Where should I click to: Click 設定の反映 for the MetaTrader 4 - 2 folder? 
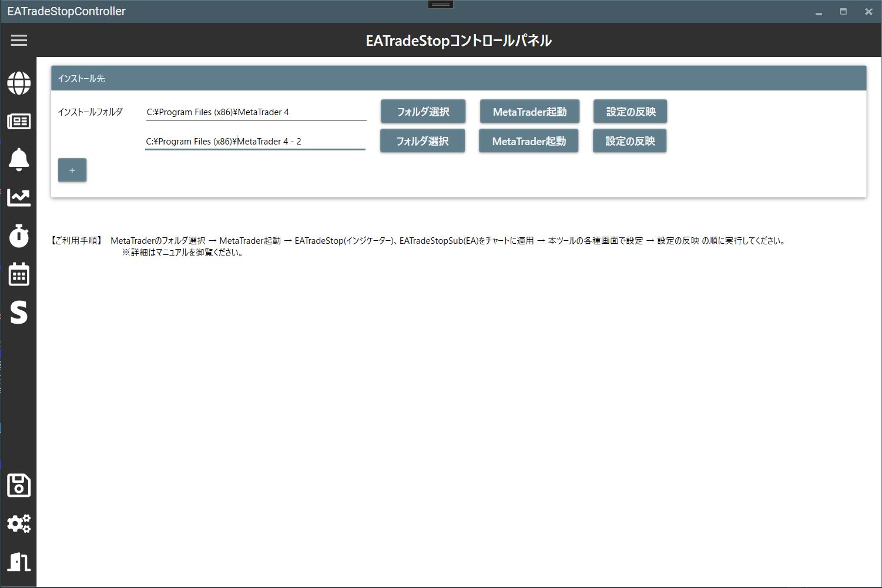pyautogui.click(x=630, y=141)
